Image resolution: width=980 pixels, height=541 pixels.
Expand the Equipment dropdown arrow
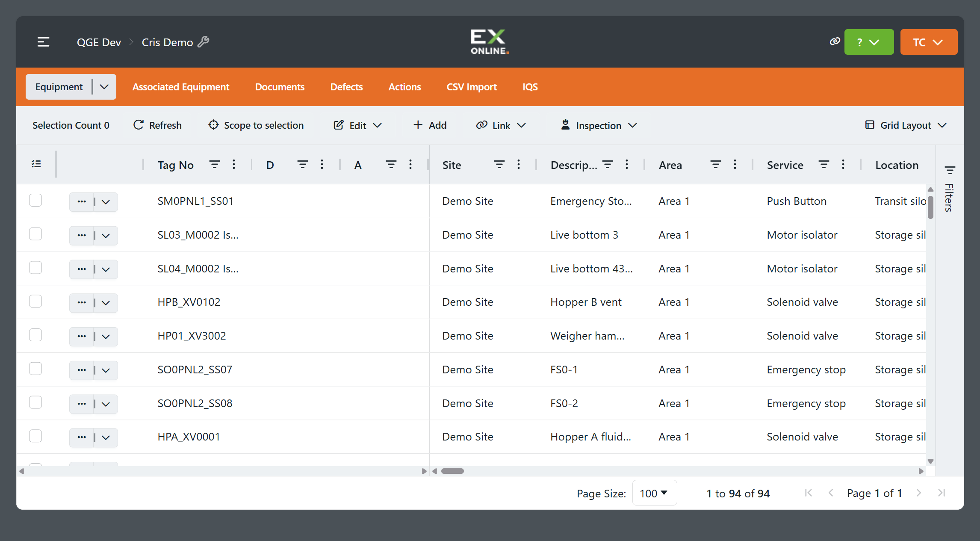click(x=104, y=87)
